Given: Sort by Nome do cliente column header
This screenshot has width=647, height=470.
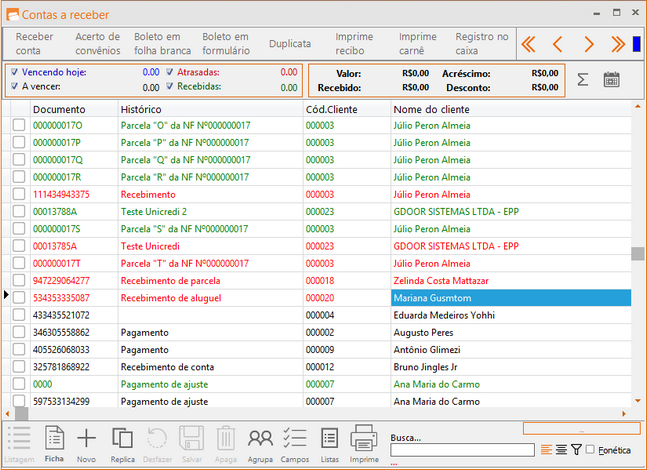Looking at the screenshot, I should (511, 109).
